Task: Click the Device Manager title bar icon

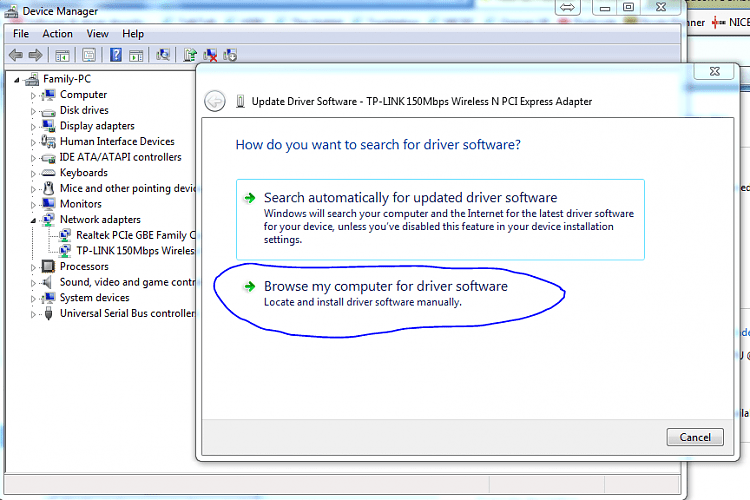Action: (x=11, y=11)
